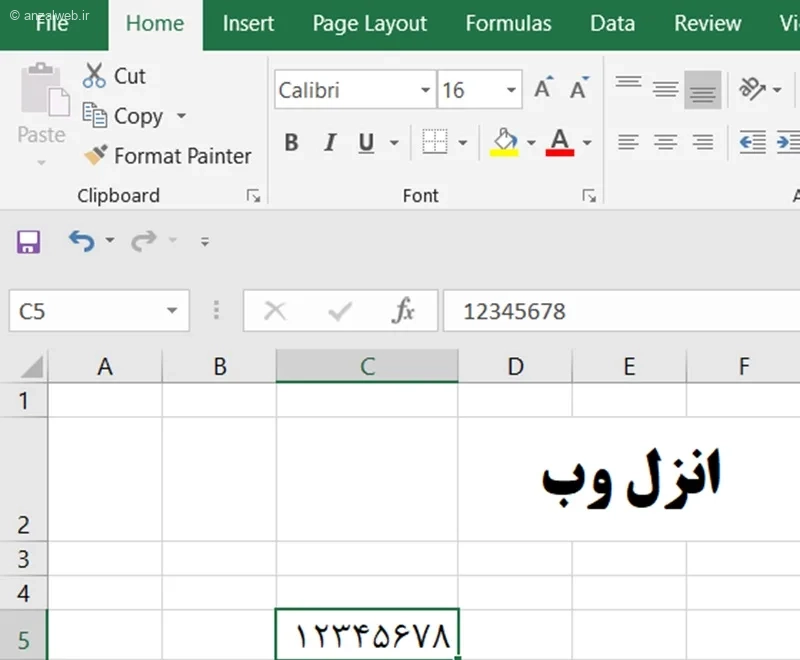Click the Cut scissors icon
Screen dimensions: 800x660
coord(94,75)
